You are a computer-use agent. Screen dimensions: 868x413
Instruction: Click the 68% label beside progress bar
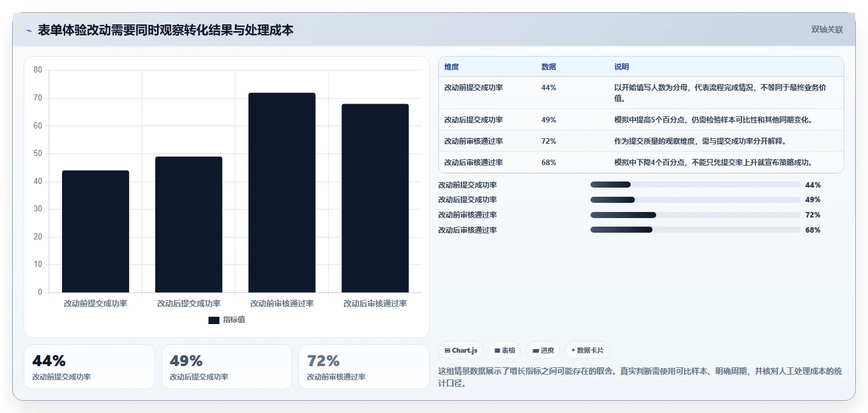coord(813,230)
